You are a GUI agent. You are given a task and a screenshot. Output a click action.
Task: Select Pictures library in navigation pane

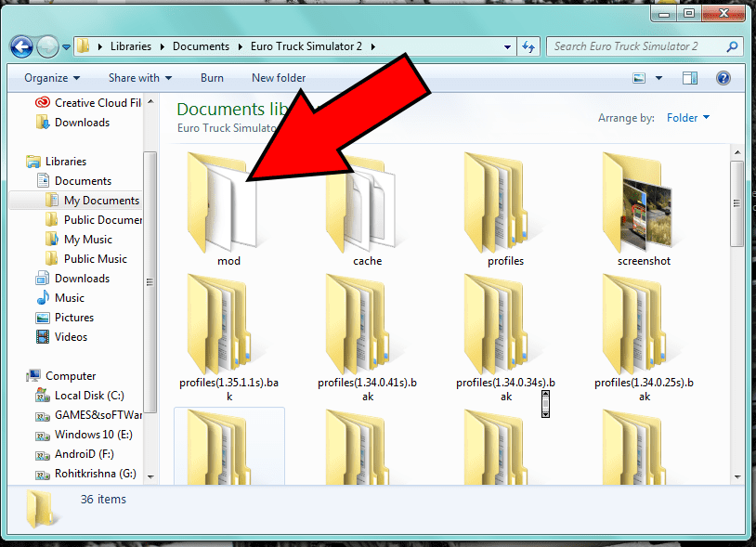[x=65, y=318]
